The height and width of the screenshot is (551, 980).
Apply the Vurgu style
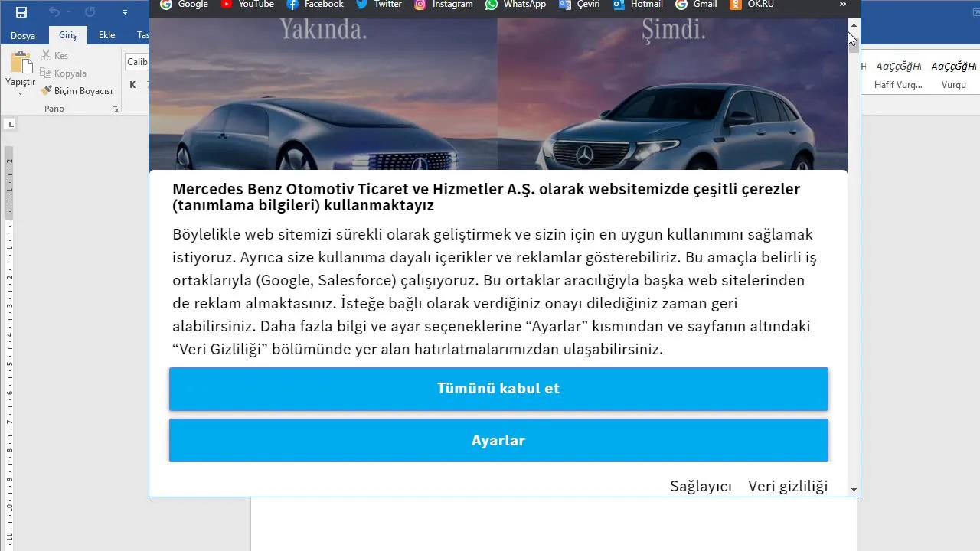(x=954, y=75)
